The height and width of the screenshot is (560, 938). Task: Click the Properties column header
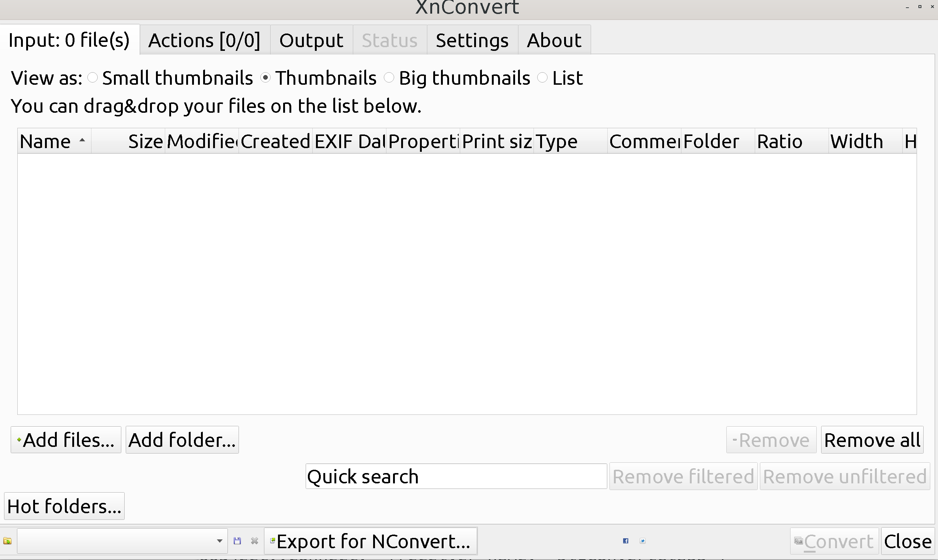423,141
